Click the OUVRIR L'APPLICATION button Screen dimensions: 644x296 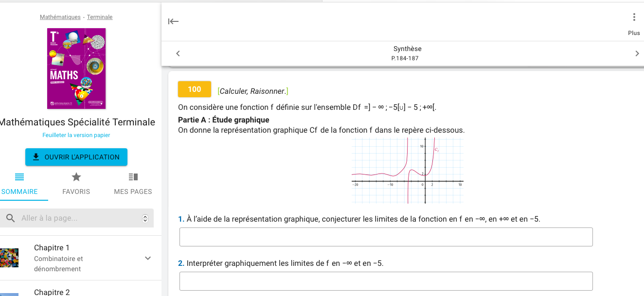click(x=76, y=157)
